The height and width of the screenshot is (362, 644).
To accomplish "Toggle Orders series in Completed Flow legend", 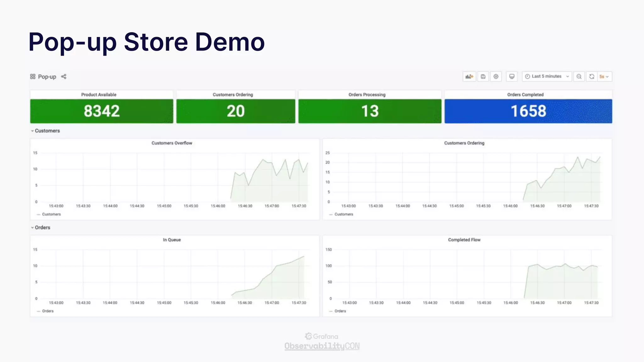I will 340,311.
